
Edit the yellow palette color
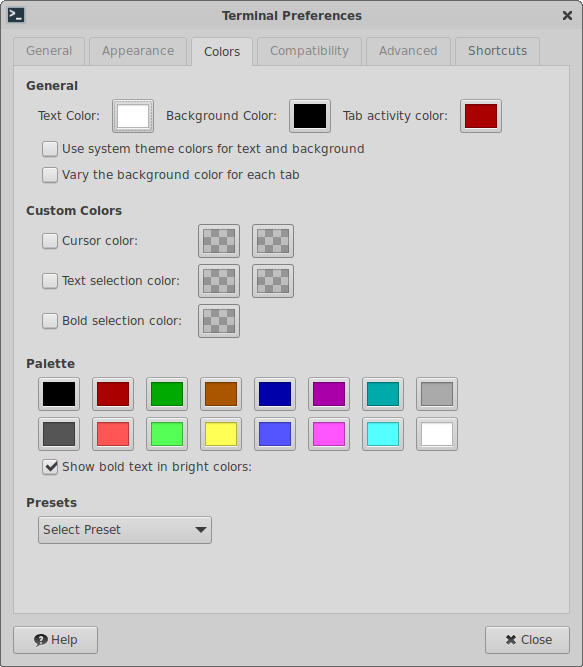221,434
